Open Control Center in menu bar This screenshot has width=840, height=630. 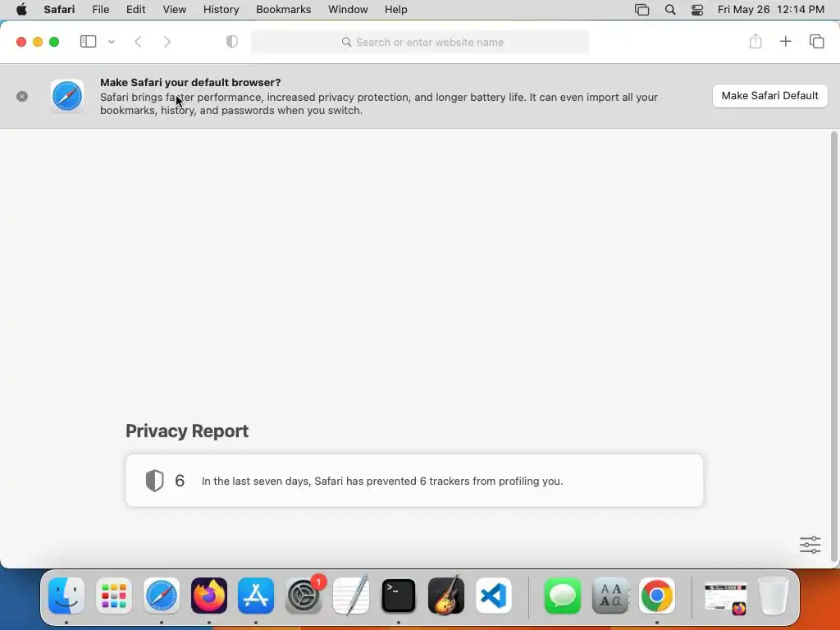(x=697, y=10)
